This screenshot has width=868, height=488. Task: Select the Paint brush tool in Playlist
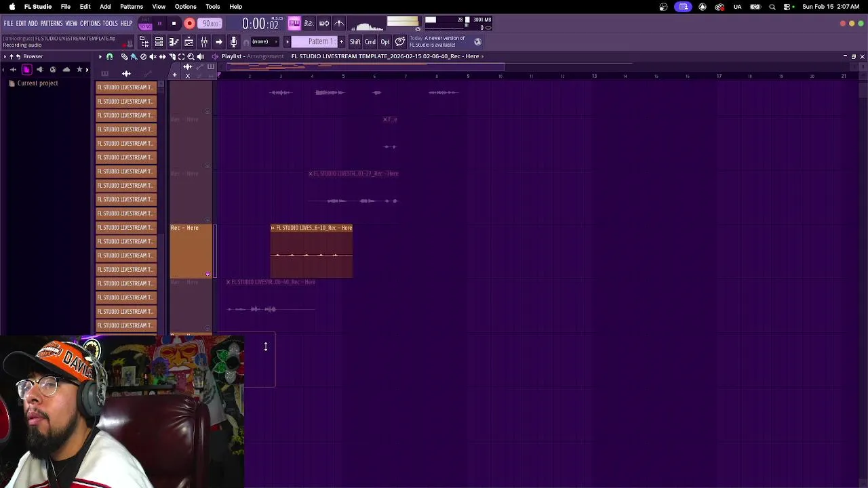[x=134, y=57]
